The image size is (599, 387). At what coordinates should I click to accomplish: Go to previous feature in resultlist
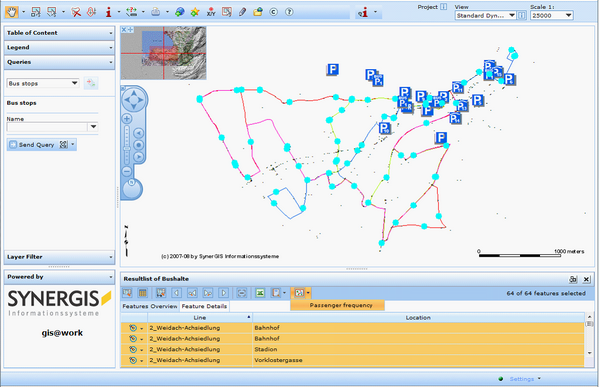[x=192, y=293]
